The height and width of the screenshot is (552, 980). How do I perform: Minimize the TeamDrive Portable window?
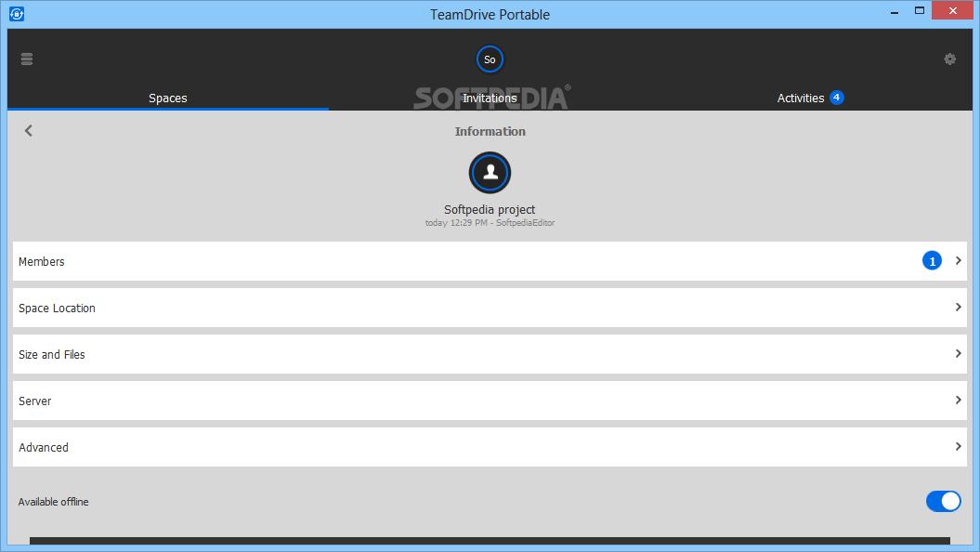tap(895, 11)
